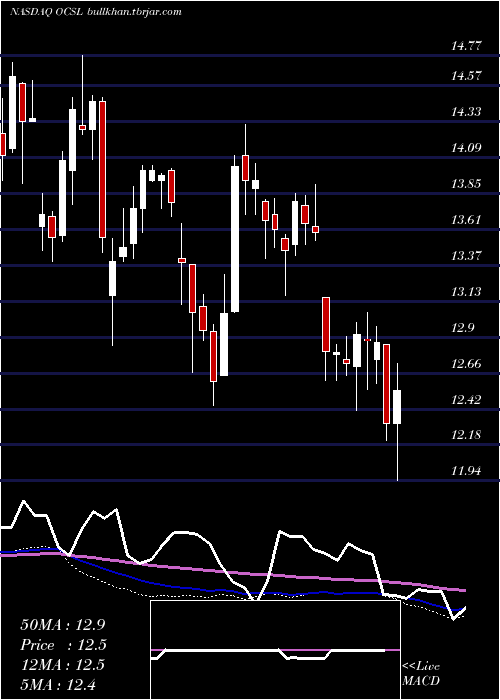500x700 pixels.
Task: Click the 13.85 price label
Action: click(x=466, y=183)
